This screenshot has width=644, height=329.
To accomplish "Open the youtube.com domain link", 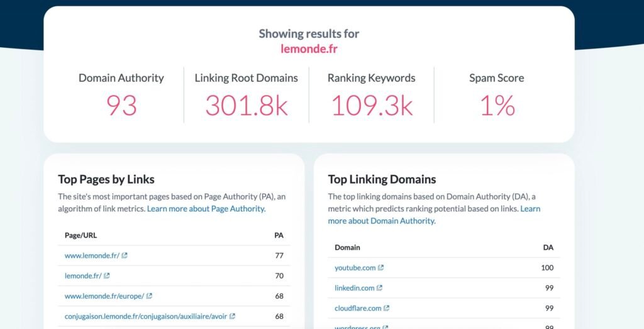I will (x=355, y=268).
